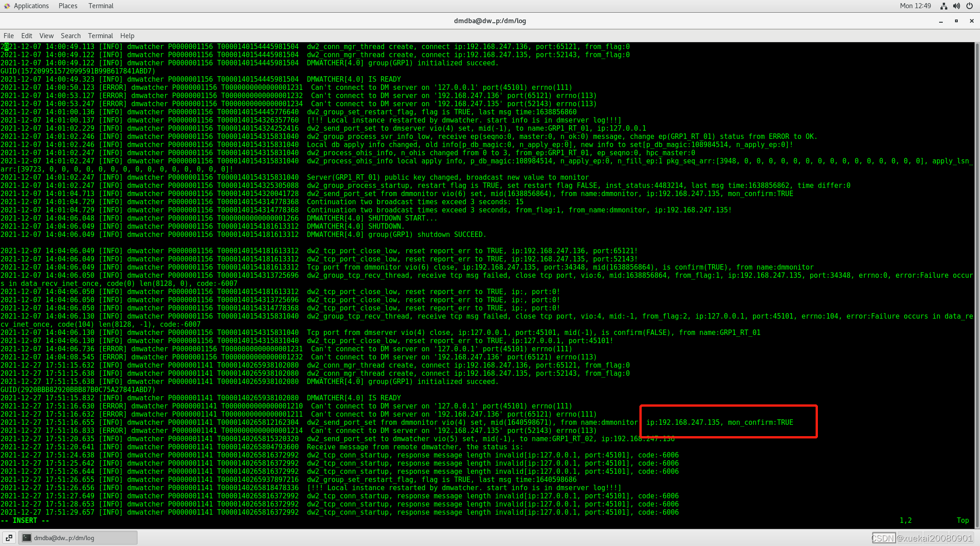Viewport: 980px width, 546px height.
Task: Click the Applications logo icon
Action: (x=7, y=6)
